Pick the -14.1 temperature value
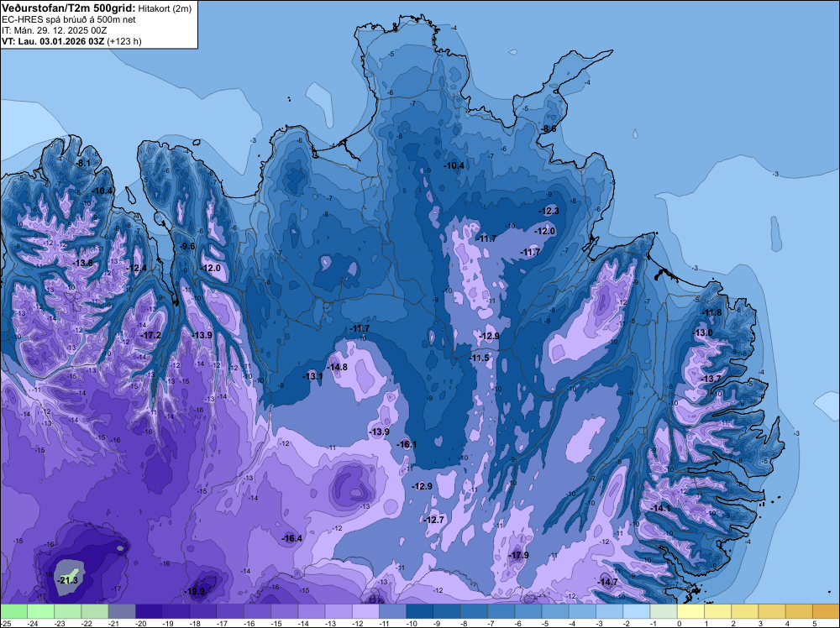 tap(660, 508)
